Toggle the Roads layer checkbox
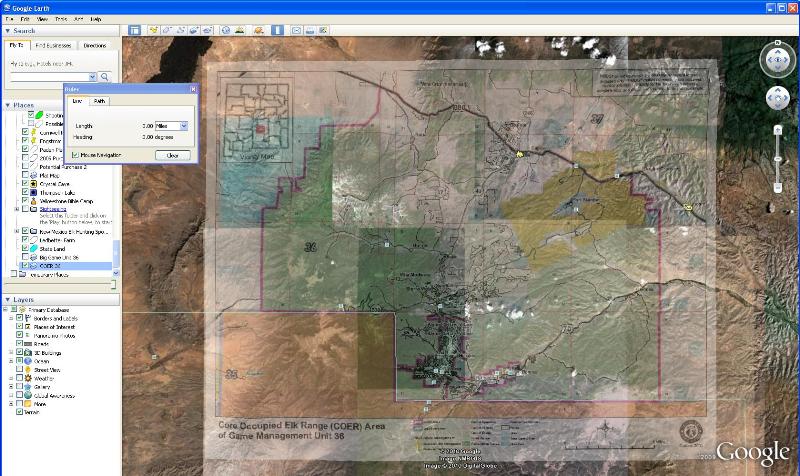The width and height of the screenshot is (800, 476). click(x=19, y=344)
